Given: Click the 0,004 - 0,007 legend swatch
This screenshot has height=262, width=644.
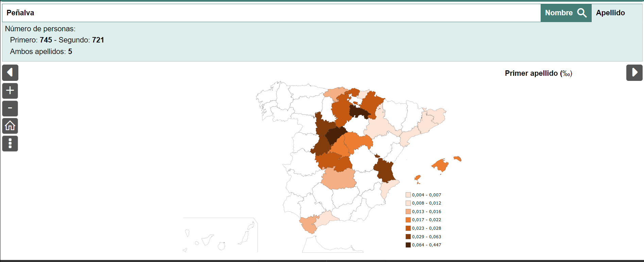Looking at the screenshot, I should [x=408, y=195].
